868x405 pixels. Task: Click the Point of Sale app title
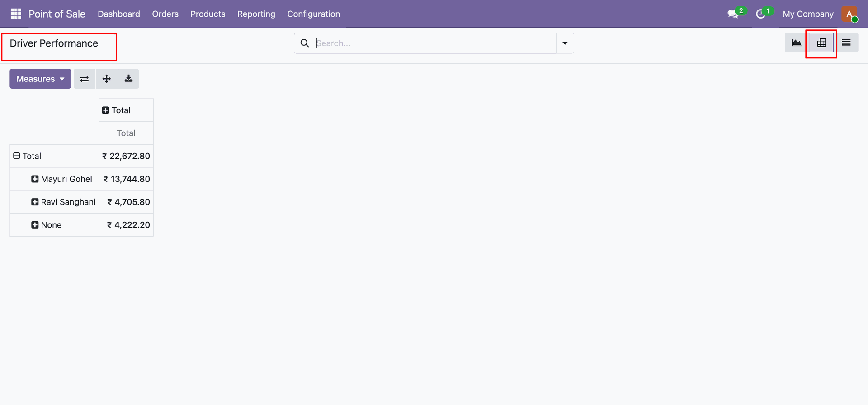pos(57,14)
